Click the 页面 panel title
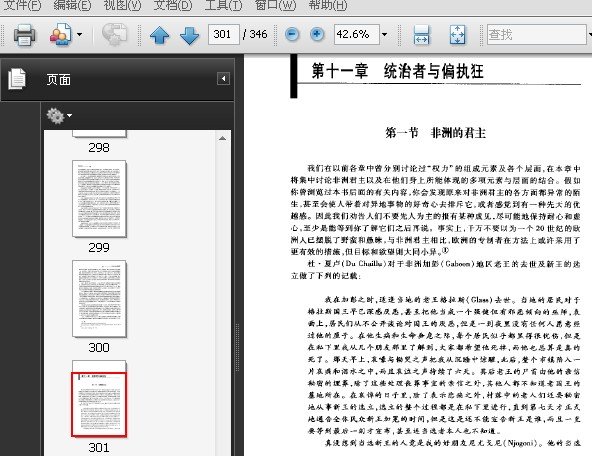 [x=59, y=80]
